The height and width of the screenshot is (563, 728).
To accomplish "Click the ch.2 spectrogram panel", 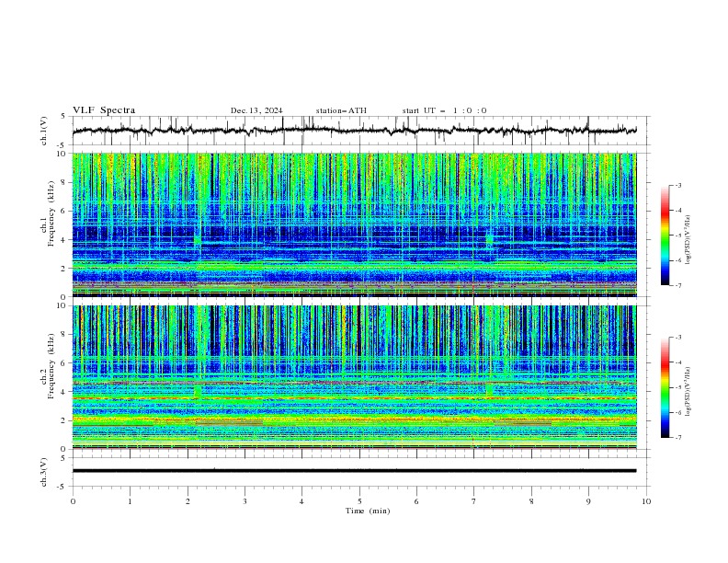I will tap(355, 377).
